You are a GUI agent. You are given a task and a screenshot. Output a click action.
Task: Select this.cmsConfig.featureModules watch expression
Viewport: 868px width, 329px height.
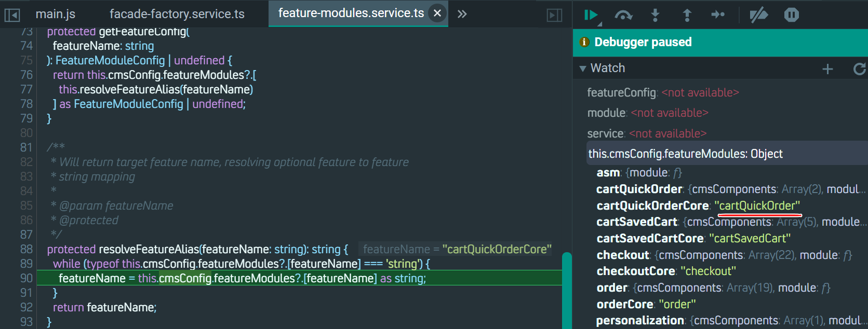pos(685,154)
